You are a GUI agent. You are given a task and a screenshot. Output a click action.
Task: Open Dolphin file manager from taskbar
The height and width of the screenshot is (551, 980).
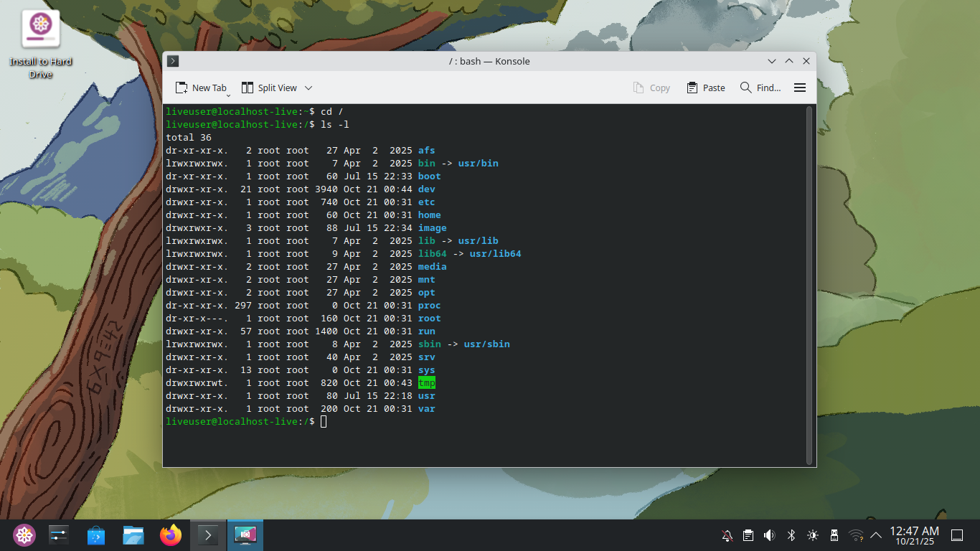(133, 535)
